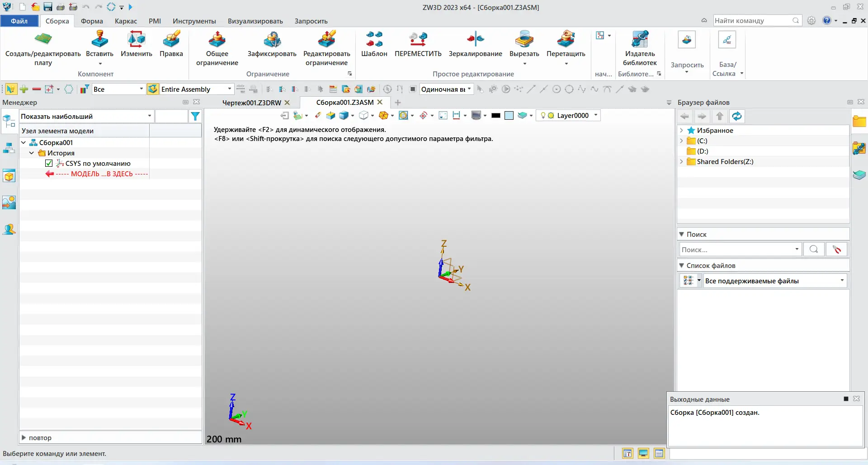The width and height of the screenshot is (868, 465).
Task: Click the Print icon in quick access toolbar
Action: [61, 7]
